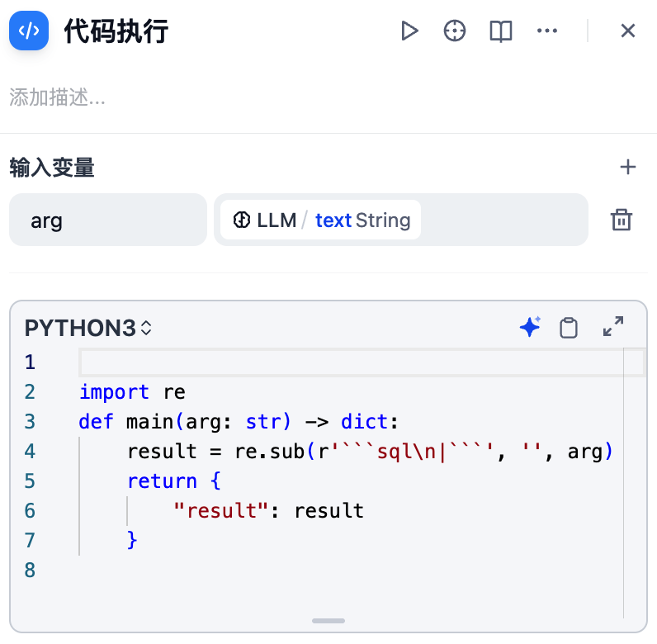Click the crosshair locate-node icon

455,31
